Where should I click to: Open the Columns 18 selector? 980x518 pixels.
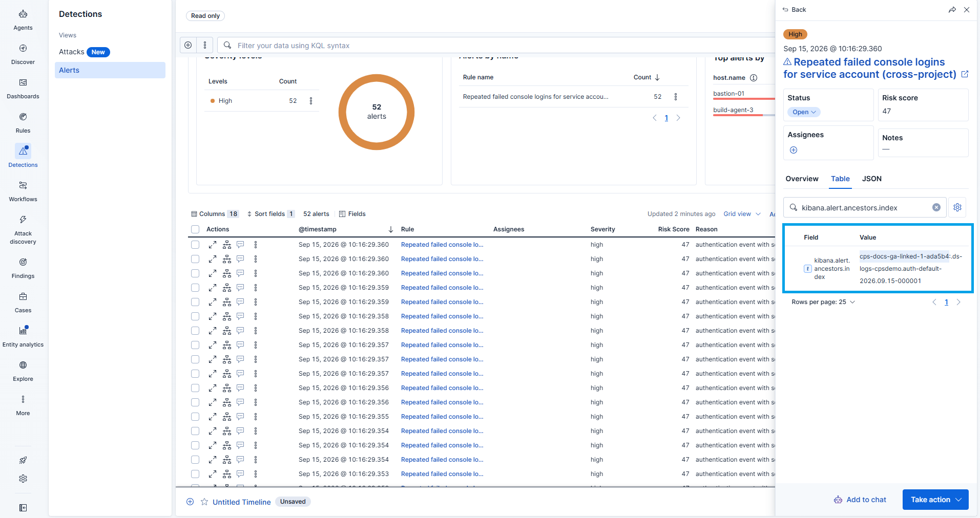215,214
